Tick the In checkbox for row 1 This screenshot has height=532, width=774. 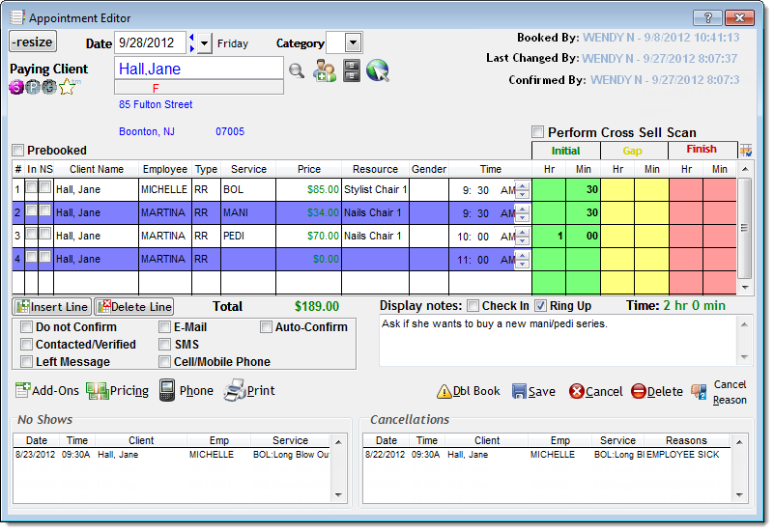click(x=31, y=187)
